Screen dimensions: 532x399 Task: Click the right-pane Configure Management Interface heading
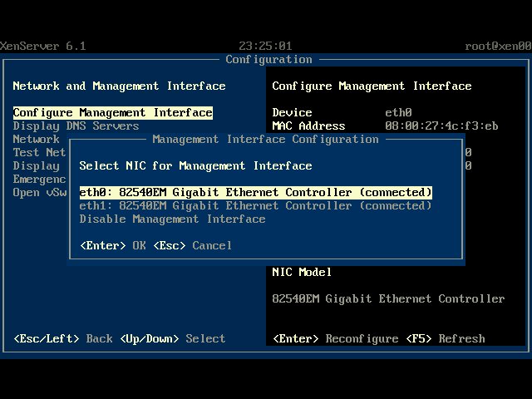click(x=372, y=86)
